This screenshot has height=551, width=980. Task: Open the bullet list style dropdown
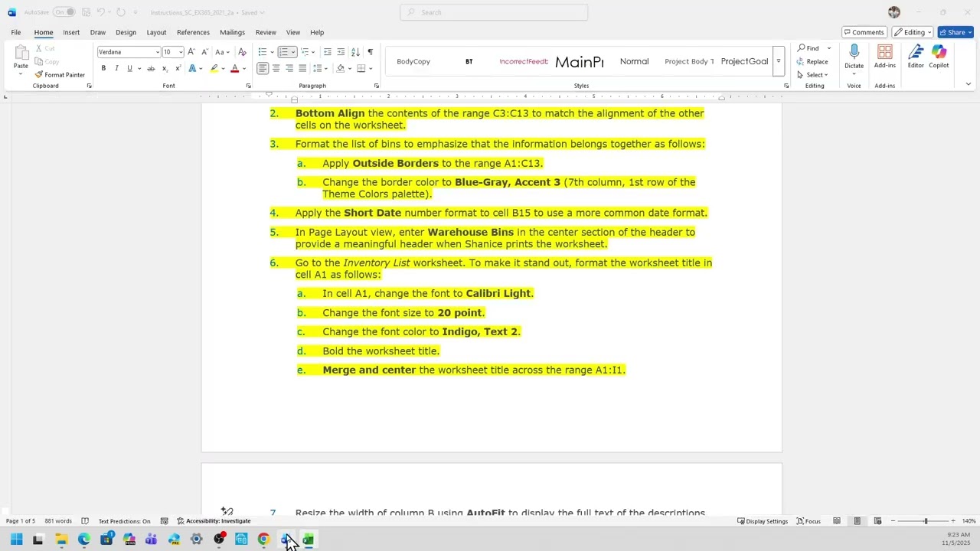click(x=270, y=52)
